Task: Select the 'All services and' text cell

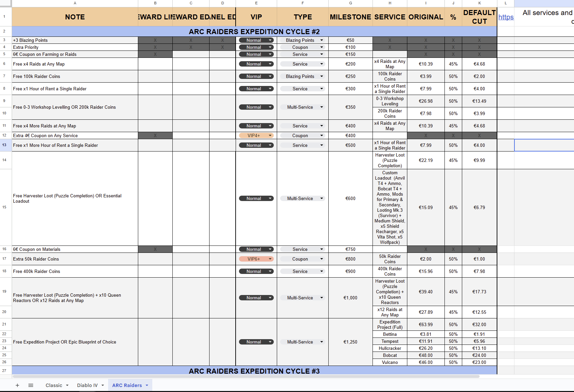Action: pyautogui.click(x=544, y=17)
